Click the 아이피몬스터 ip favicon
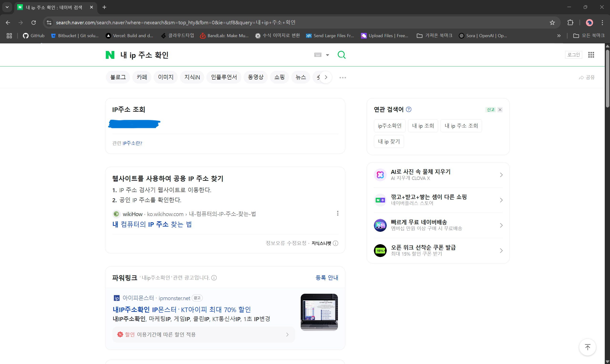This screenshot has height=364, width=610. coord(117,298)
